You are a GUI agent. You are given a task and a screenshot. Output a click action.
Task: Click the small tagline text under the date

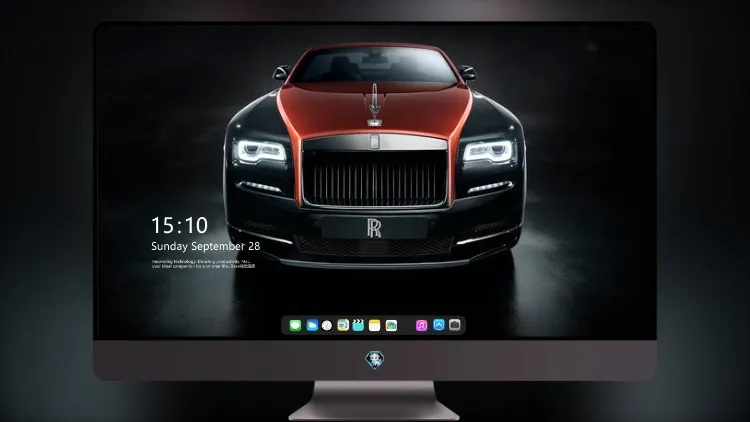pyautogui.click(x=203, y=264)
